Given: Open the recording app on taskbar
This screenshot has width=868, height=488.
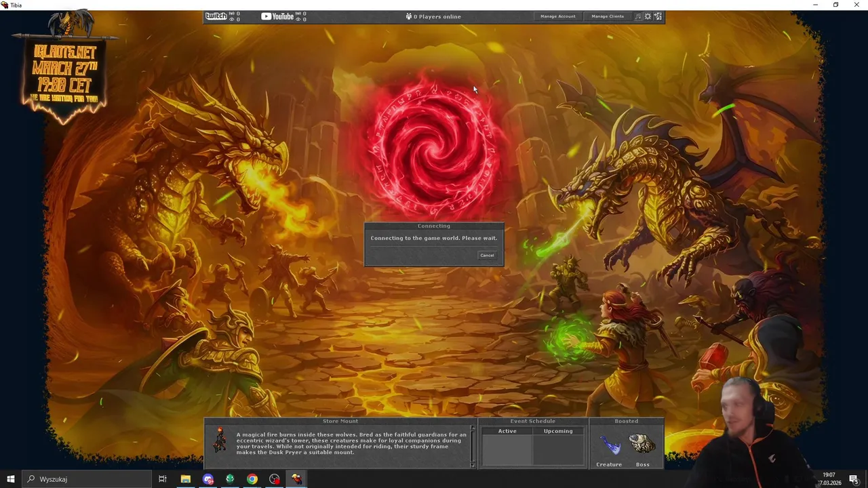Looking at the screenshot, I should 274,479.
